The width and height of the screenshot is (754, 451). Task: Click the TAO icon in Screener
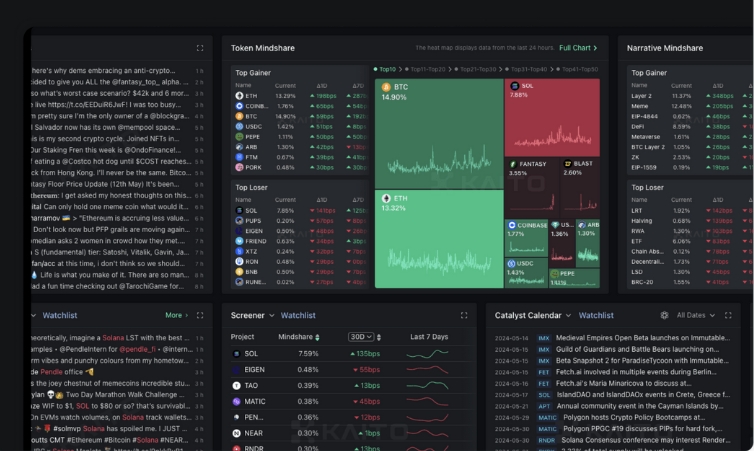(236, 386)
